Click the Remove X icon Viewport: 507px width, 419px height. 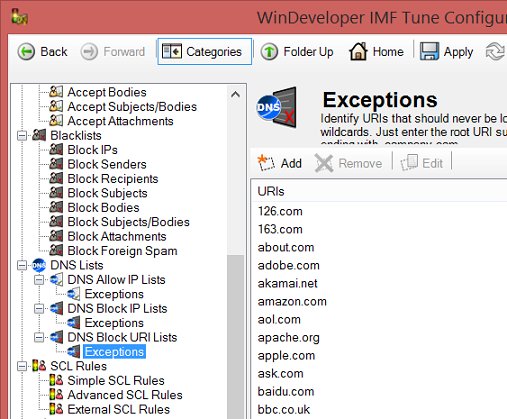324,163
